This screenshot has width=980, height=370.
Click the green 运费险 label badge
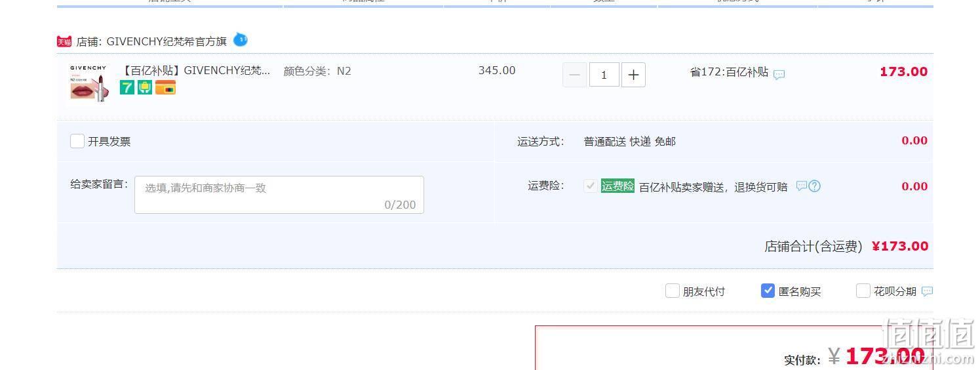617,186
